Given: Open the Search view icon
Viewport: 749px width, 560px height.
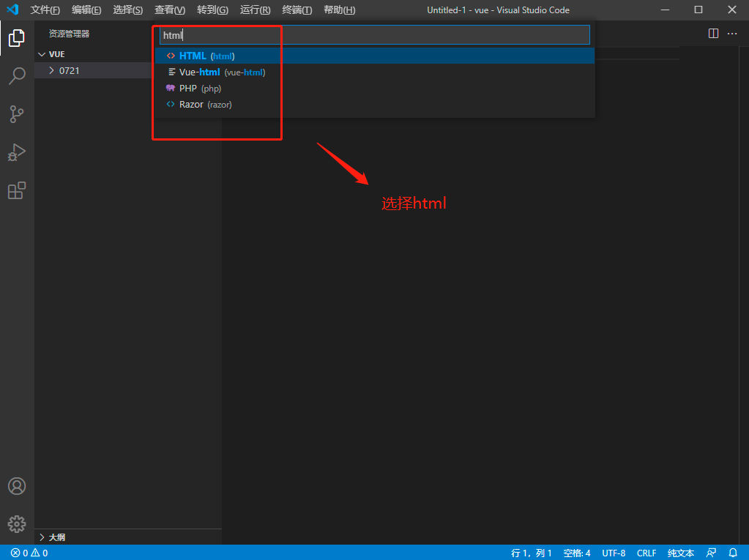Looking at the screenshot, I should tap(17, 76).
